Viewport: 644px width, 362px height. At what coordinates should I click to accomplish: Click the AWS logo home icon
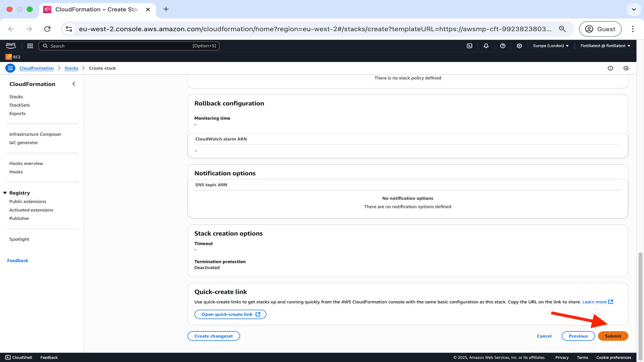point(11,45)
